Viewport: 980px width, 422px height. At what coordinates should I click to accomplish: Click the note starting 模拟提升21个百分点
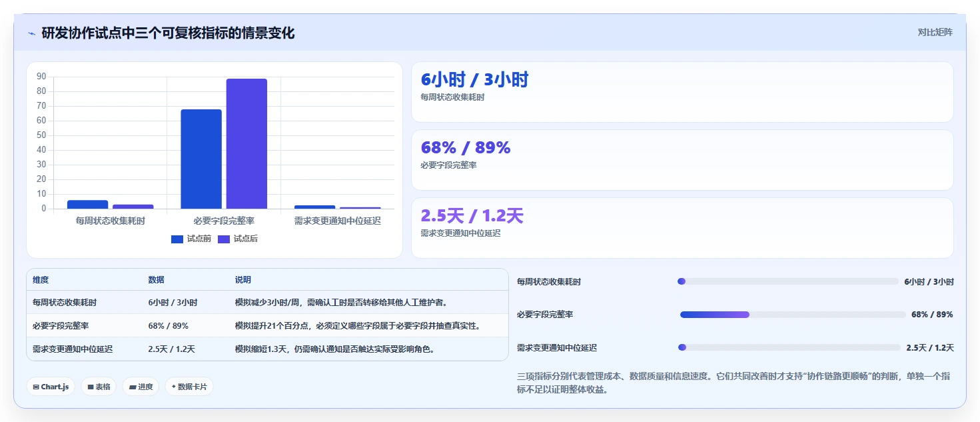pos(358,326)
